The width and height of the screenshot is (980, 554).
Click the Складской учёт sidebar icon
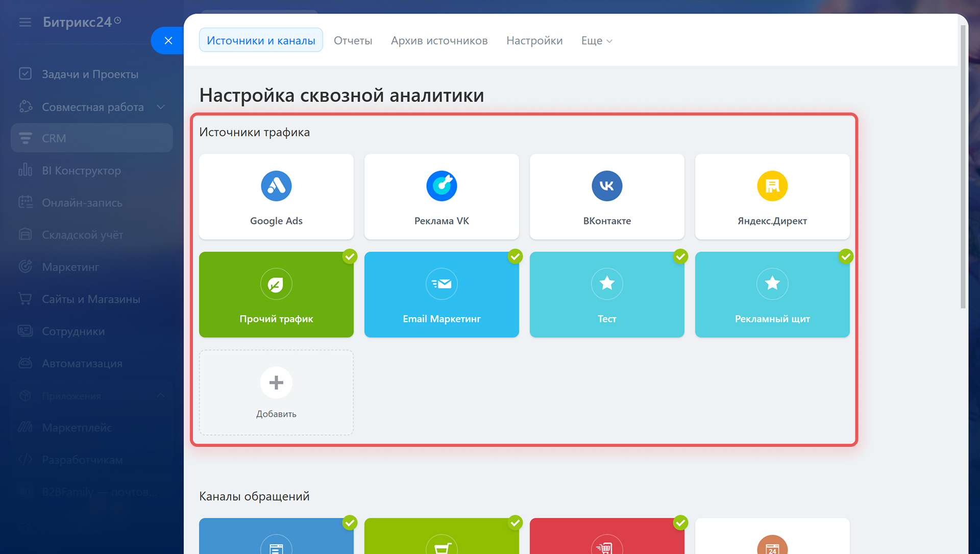(25, 235)
